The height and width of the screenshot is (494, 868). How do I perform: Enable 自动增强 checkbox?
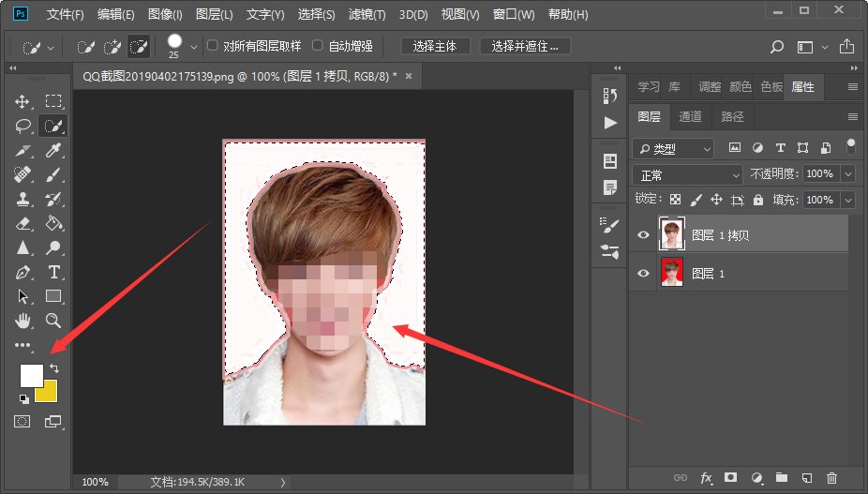[x=318, y=45]
